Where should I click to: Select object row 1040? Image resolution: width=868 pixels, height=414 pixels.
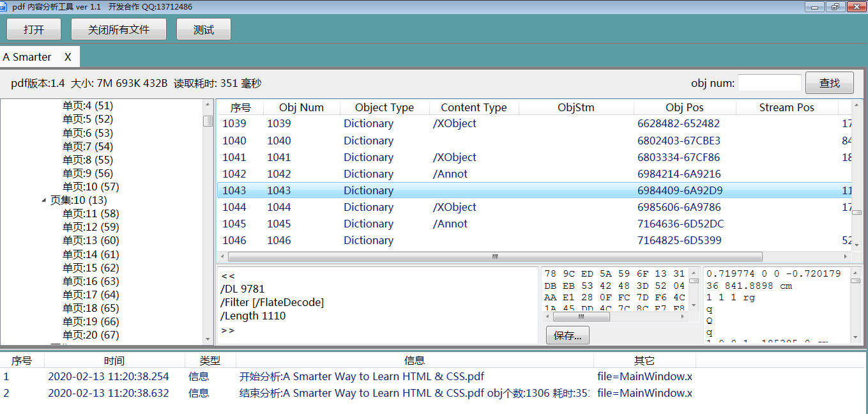pyautogui.click(x=534, y=141)
